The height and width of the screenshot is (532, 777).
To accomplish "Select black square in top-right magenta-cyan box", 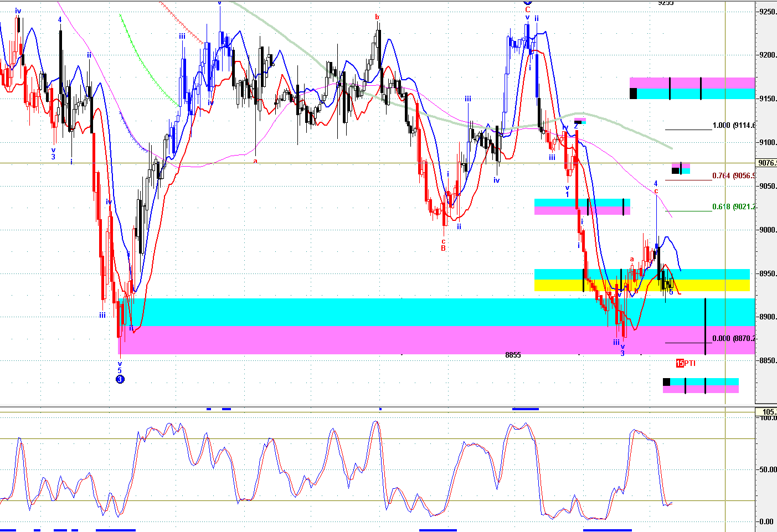I will pyautogui.click(x=633, y=94).
